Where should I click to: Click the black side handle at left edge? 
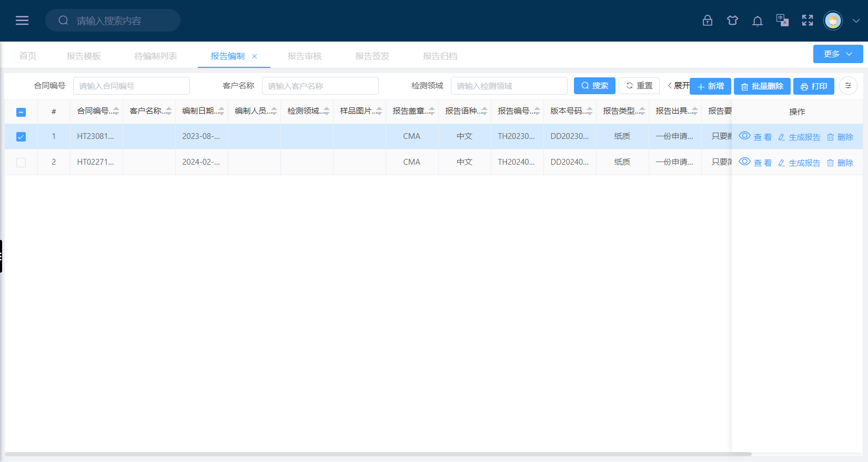click(x=1, y=256)
